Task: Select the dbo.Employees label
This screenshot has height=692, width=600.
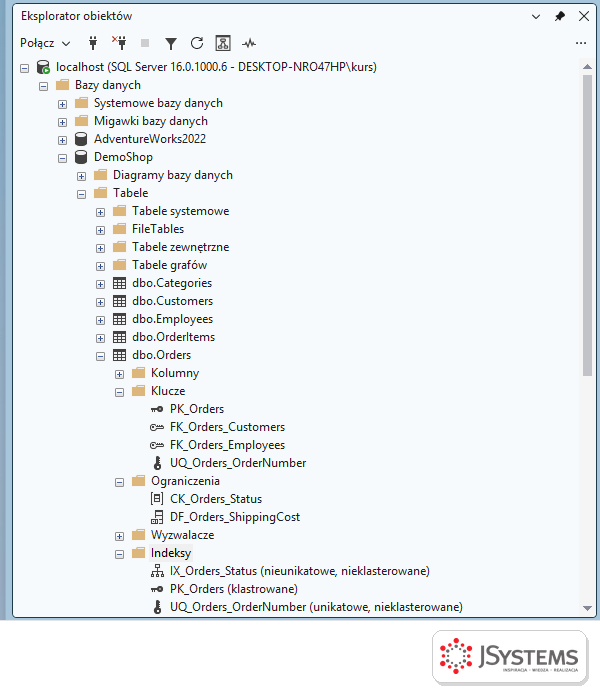Action: pos(172,319)
